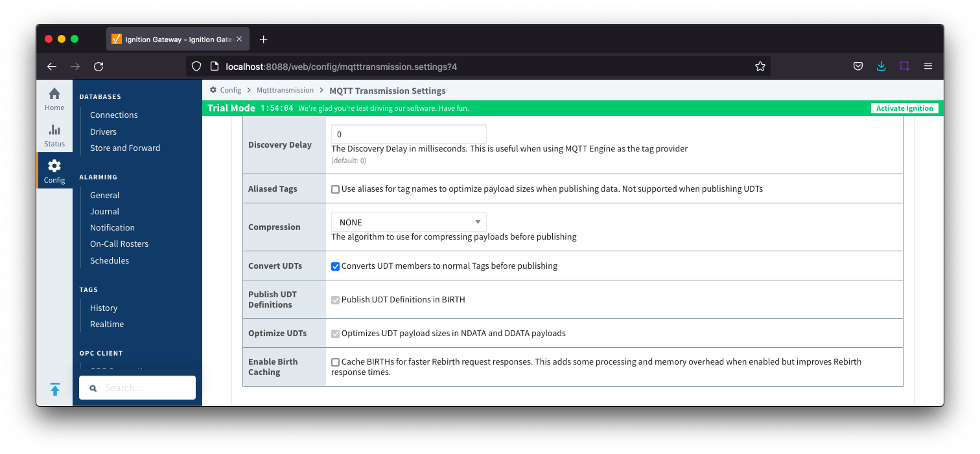Click the Compression row label
The width and height of the screenshot is (980, 454).
(274, 227)
